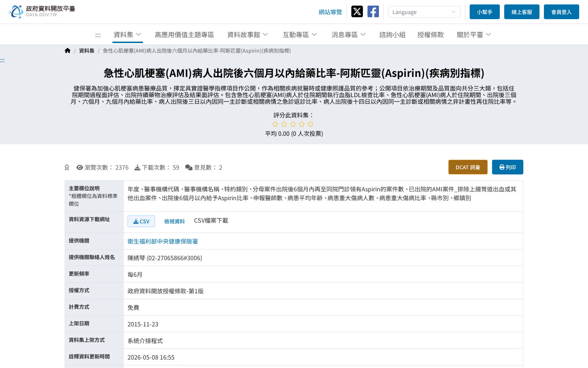Click the eye icon beside 瀏覽次數
The height and width of the screenshot is (368, 588).
click(x=80, y=167)
